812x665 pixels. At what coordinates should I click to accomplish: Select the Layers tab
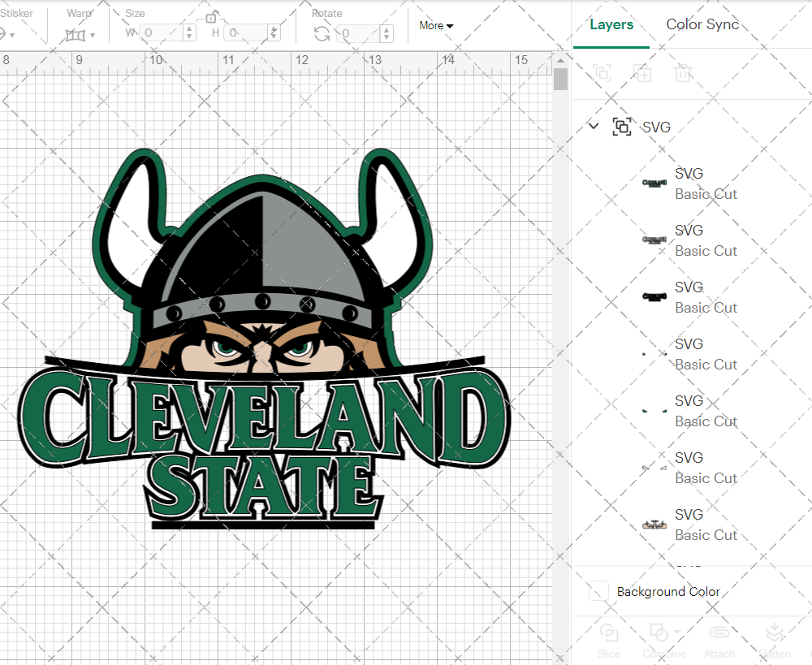[611, 24]
